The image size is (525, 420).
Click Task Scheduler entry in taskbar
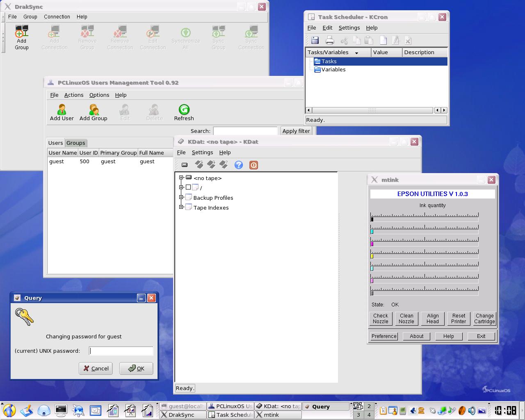(231, 415)
